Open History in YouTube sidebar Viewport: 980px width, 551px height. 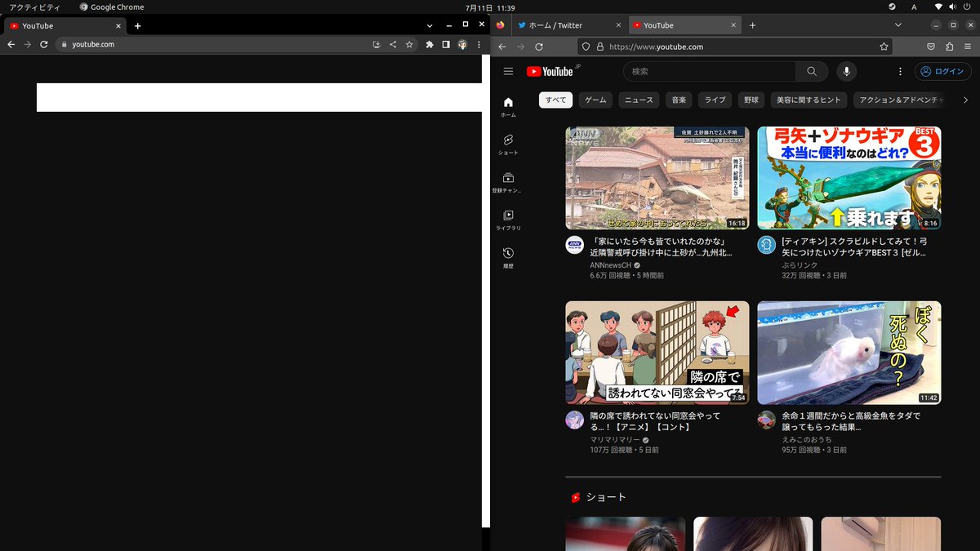508,258
